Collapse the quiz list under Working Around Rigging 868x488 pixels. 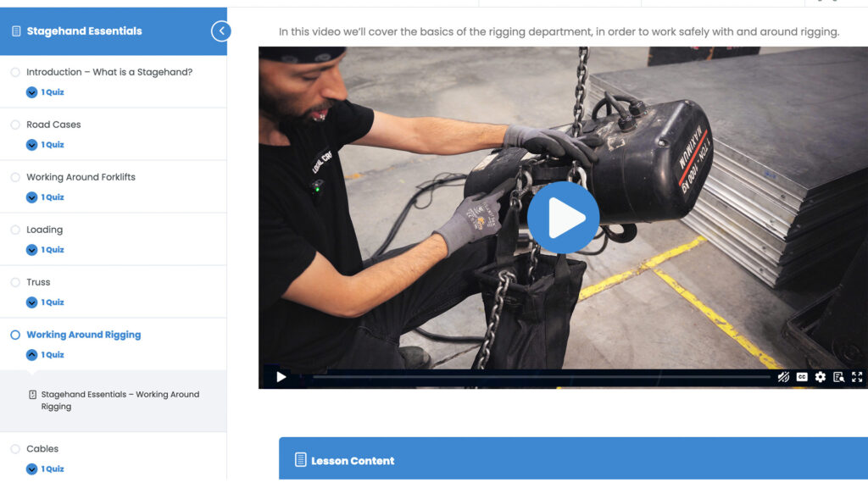click(32, 355)
